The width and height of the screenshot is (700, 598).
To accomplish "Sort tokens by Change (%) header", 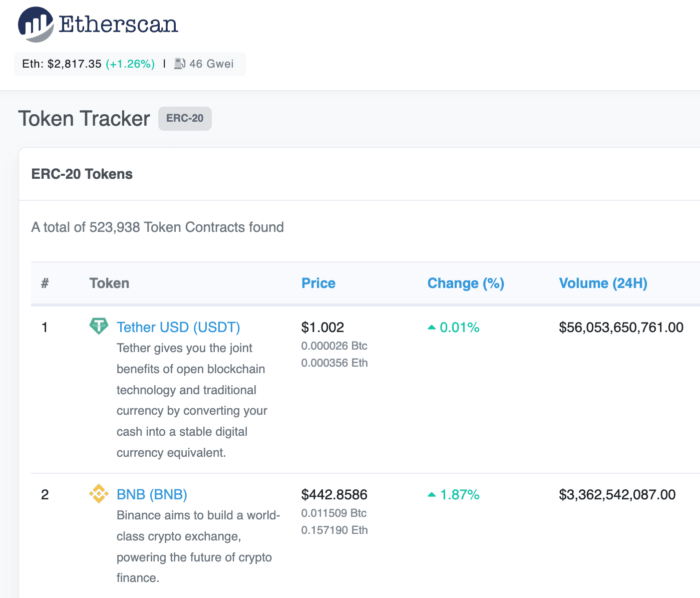I will pyautogui.click(x=466, y=283).
